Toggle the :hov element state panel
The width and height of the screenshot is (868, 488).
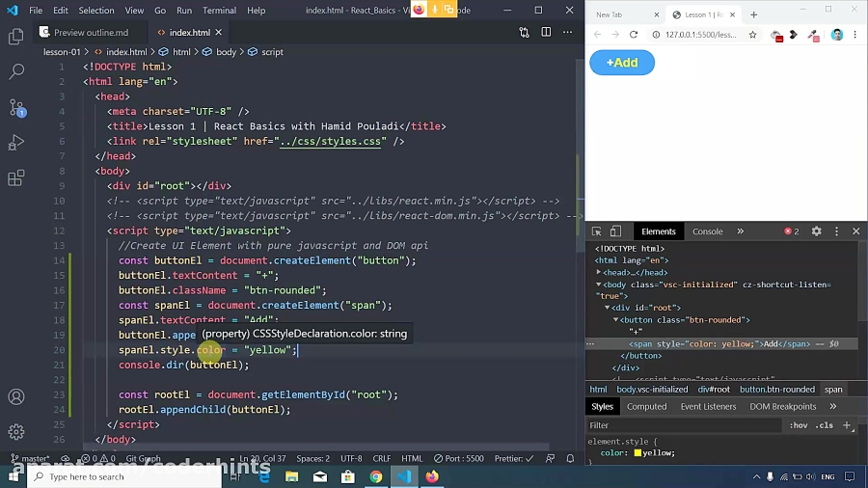click(799, 425)
